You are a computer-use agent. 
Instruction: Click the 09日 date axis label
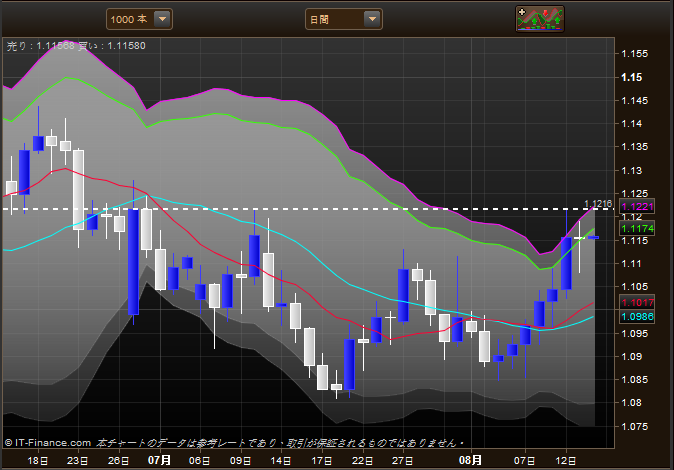point(240,461)
